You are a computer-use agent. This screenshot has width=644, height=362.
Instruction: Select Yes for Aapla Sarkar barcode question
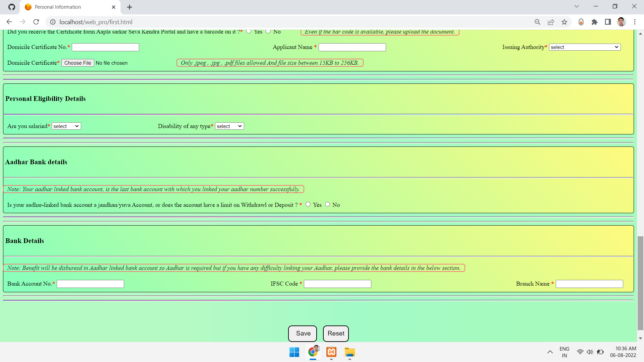249,31
